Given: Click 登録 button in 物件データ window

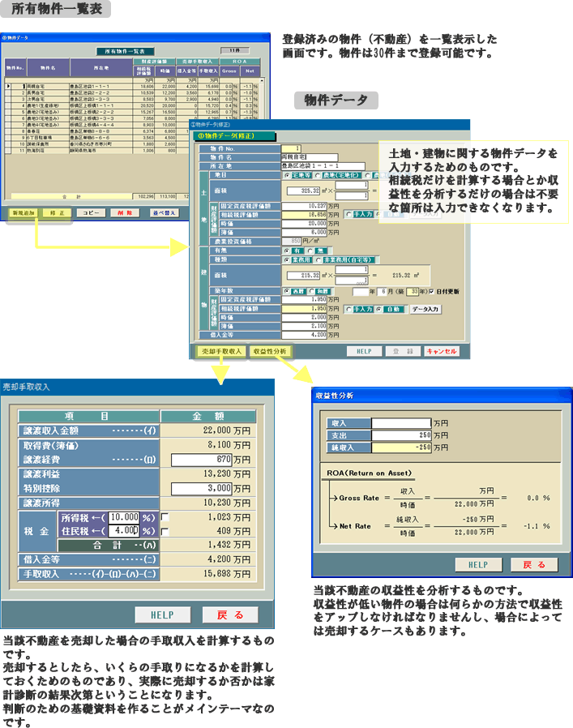Looking at the screenshot, I should click(x=403, y=352).
